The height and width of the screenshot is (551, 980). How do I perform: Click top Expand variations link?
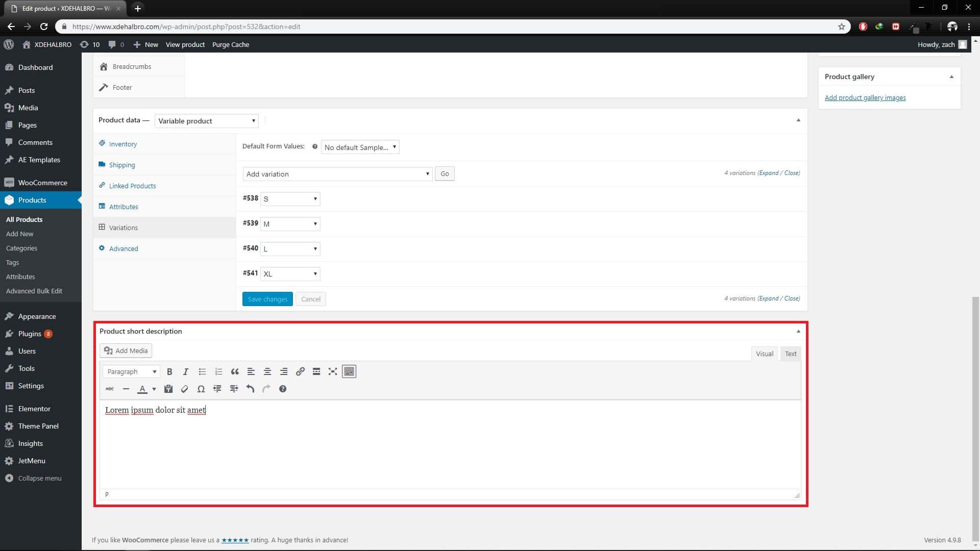pos(769,173)
